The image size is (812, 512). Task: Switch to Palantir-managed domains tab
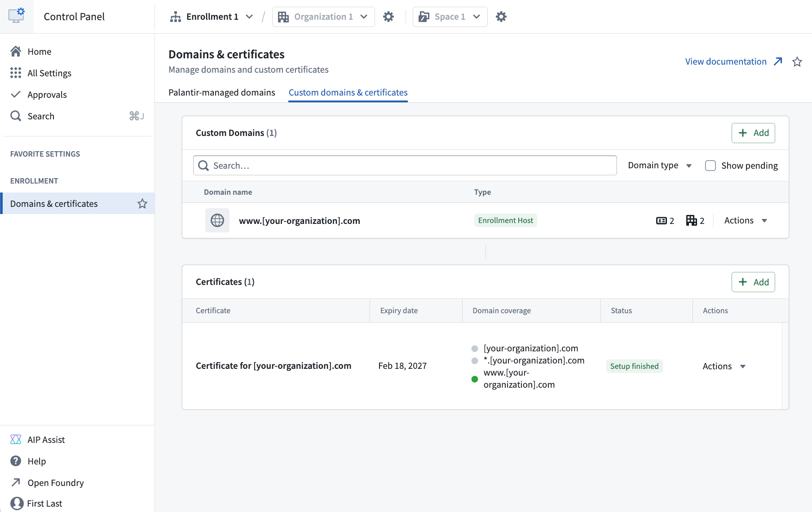point(222,92)
